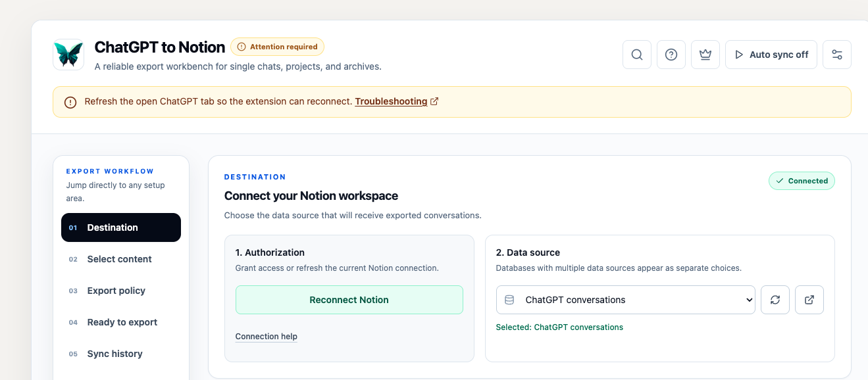Open the ChatGPT conversations data source dropdown
Screen dimensions: 868x380
(626, 300)
